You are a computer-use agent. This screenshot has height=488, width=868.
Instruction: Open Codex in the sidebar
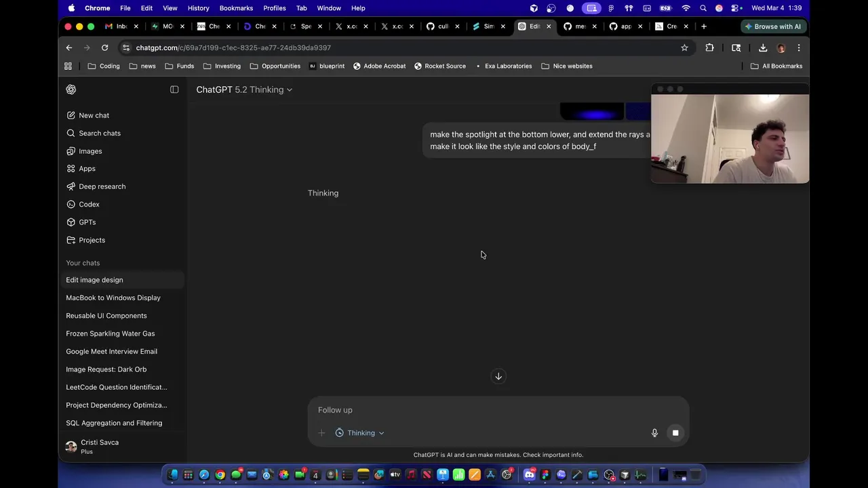[x=122, y=204]
